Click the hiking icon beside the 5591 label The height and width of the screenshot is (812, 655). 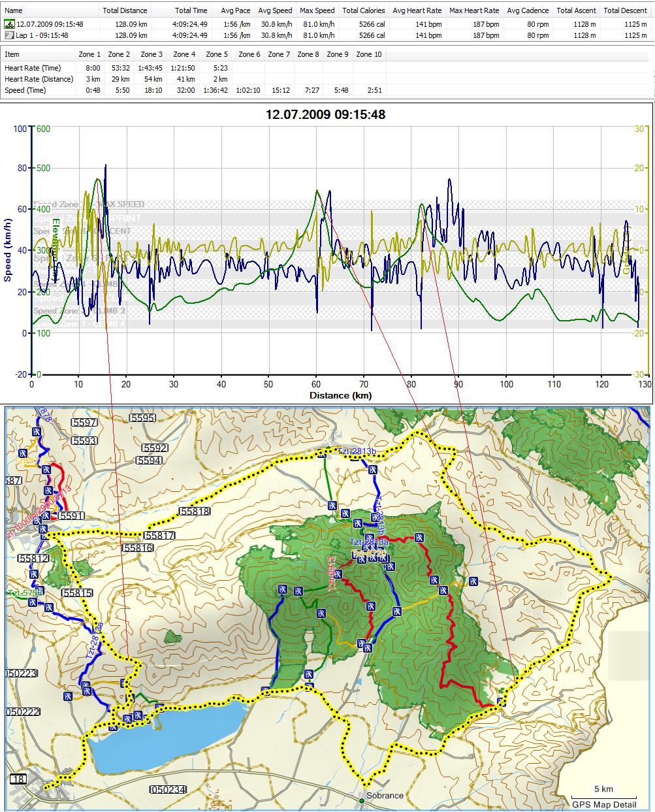point(46,516)
